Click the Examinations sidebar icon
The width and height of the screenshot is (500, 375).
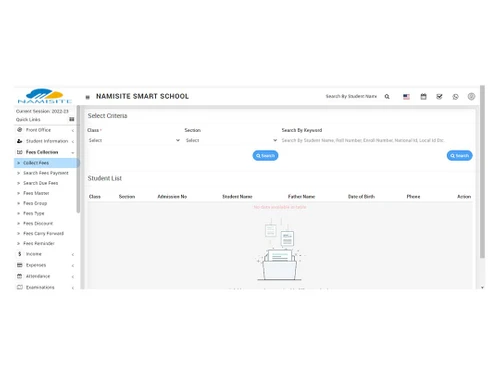coord(20,287)
